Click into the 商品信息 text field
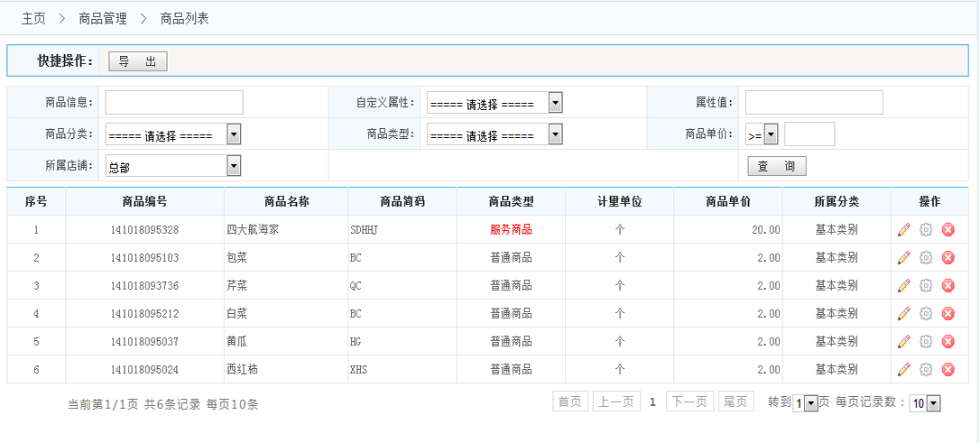 pos(174,103)
